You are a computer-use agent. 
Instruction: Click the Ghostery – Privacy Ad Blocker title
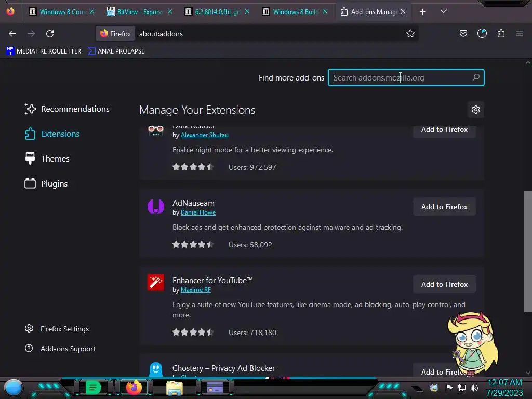tap(223, 368)
